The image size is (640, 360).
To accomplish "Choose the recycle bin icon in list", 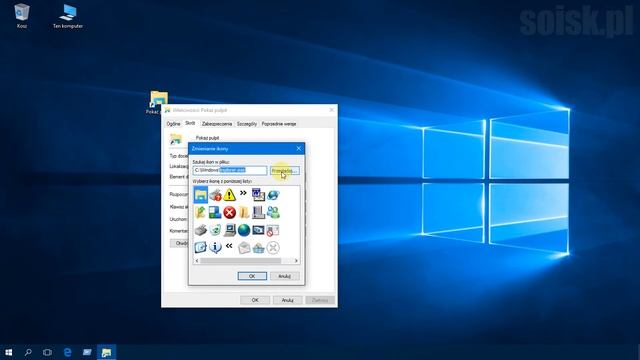I will point(215,230).
